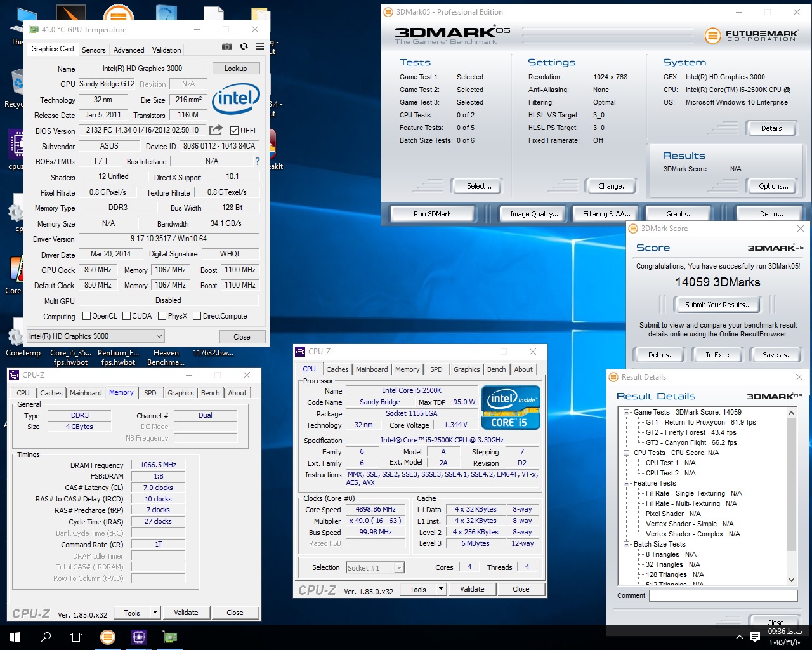Click Filtering & AA button

point(606,214)
